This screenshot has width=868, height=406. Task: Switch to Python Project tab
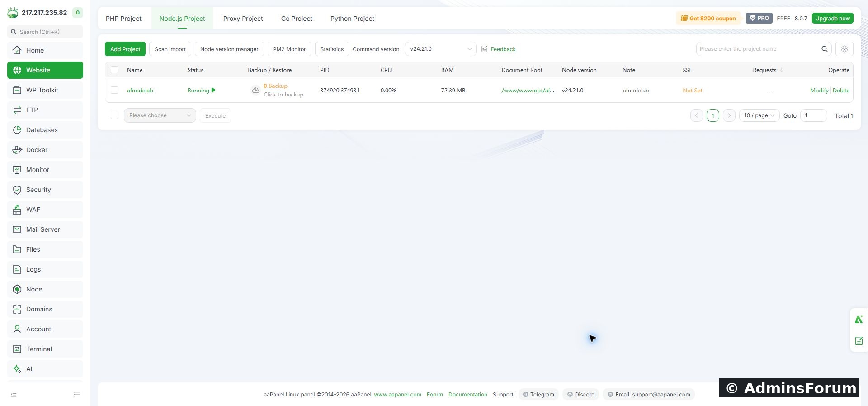coord(352,19)
